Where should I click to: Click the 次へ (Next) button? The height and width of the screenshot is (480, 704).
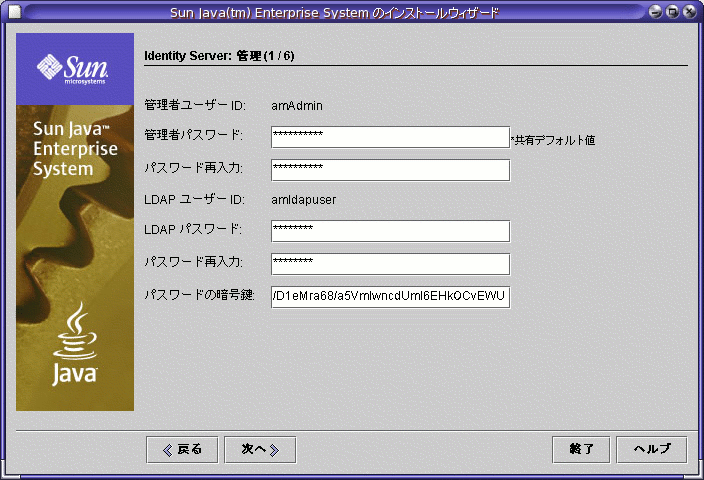click(260, 449)
